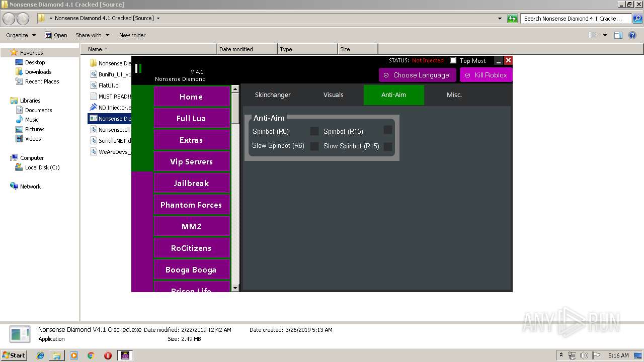Click the Choose Language button

pyautogui.click(x=417, y=75)
